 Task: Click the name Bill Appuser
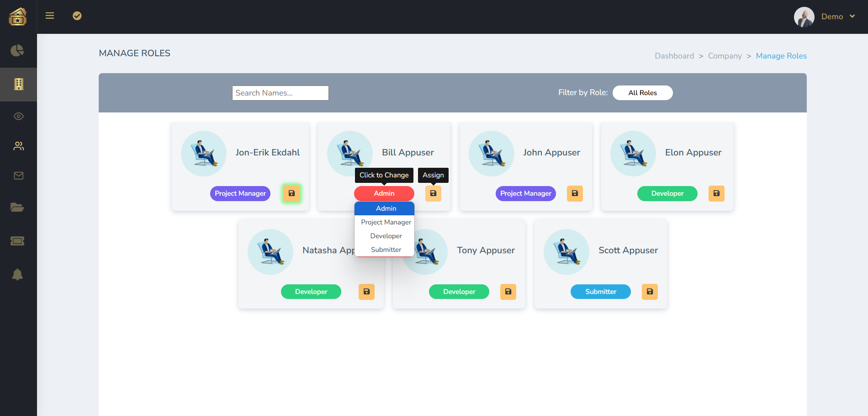coord(408,152)
